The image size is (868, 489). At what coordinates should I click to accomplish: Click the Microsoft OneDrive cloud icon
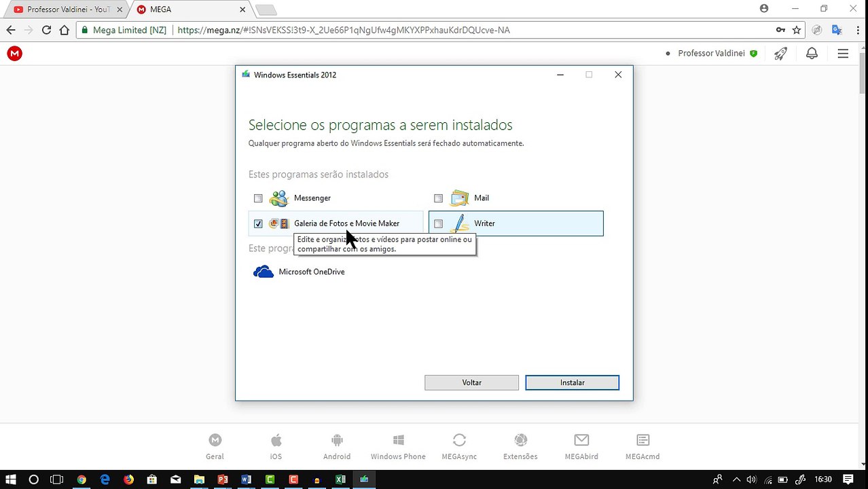pyautogui.click(x=263, y=272)
